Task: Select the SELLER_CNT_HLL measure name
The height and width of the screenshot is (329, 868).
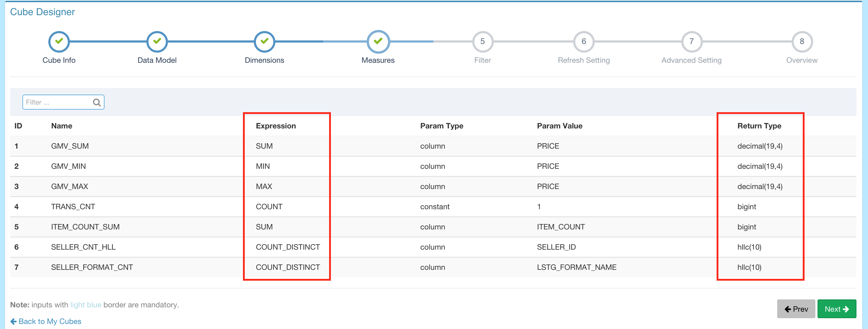Action: pos(83,247)
